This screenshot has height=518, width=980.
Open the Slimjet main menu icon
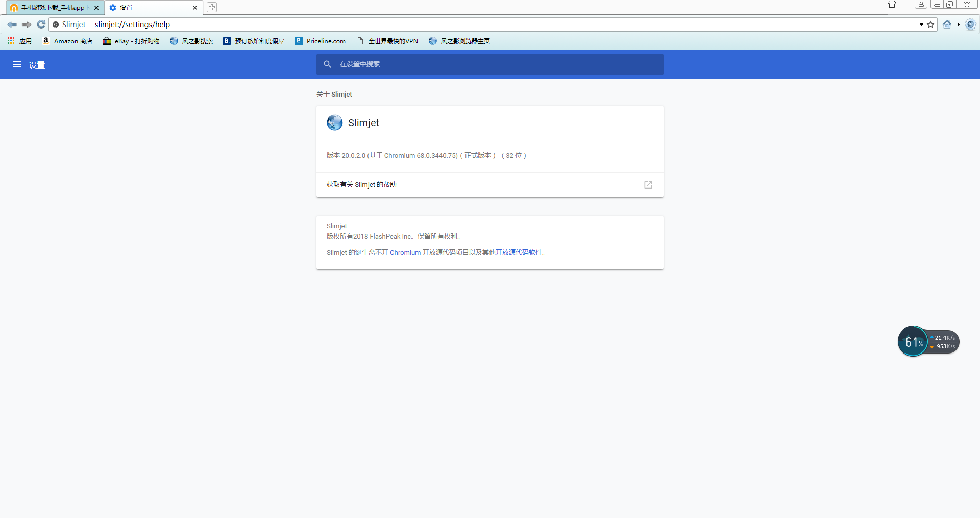coord(970,25)
